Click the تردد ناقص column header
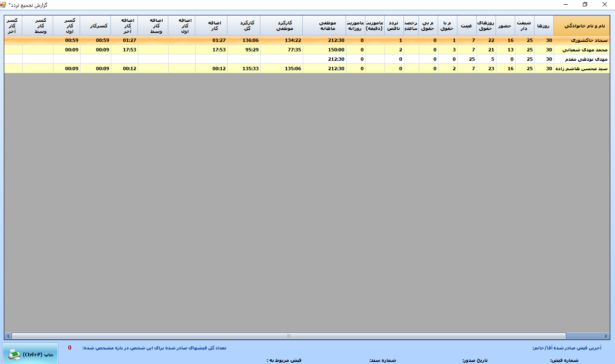Screen dimensions: 615x364 click(x=394, y=26)
